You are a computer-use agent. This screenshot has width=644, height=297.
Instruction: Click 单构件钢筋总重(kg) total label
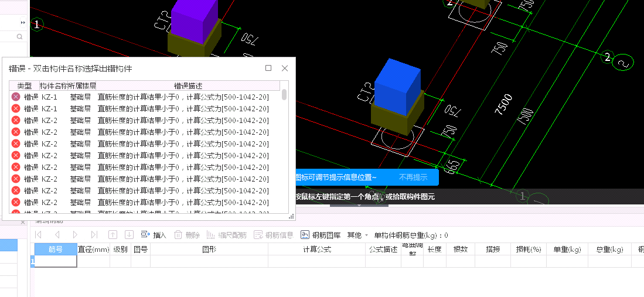pyautogui.click(x=411, y=235)
